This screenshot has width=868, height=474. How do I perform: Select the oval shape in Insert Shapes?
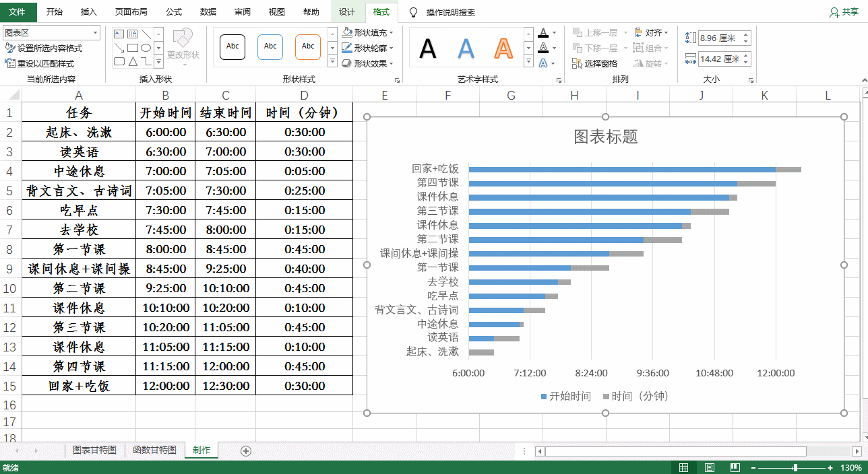146,48
